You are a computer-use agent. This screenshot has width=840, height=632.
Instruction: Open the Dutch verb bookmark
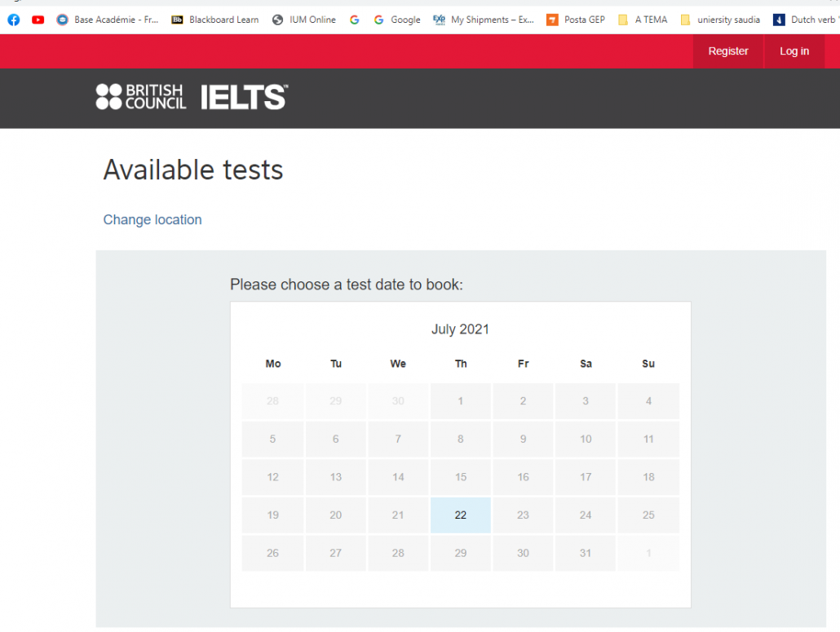click(807, 20)
